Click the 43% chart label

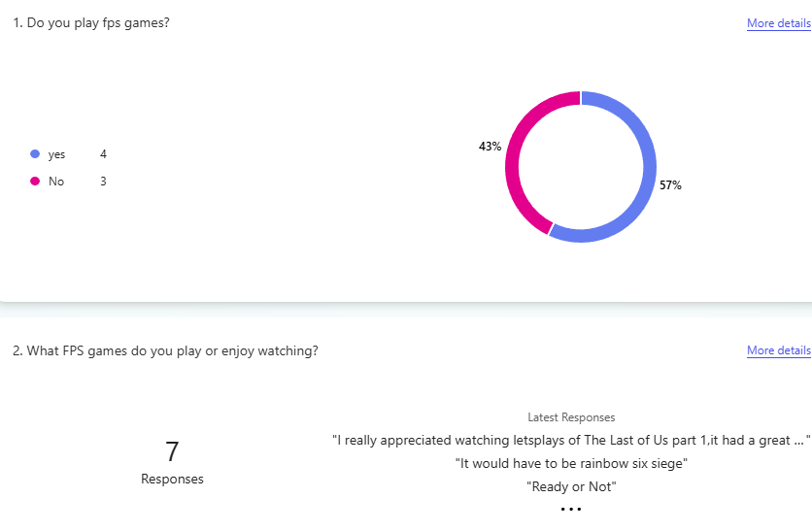pyautogui.click(x=490, y=147)
